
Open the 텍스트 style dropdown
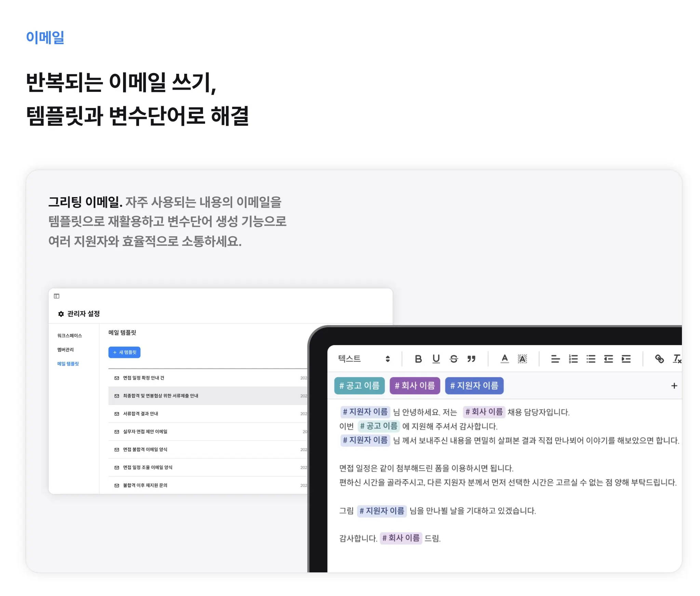tap(364, 359)
